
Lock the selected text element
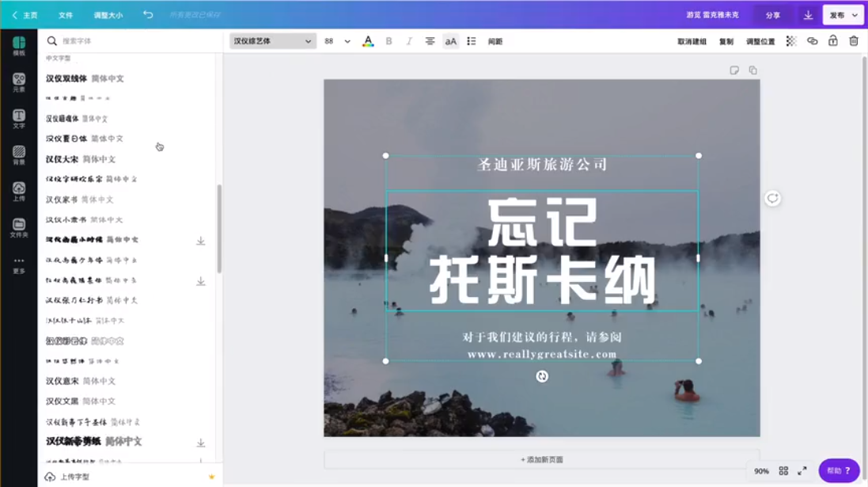pyautogui.click(x=833, y=40)
